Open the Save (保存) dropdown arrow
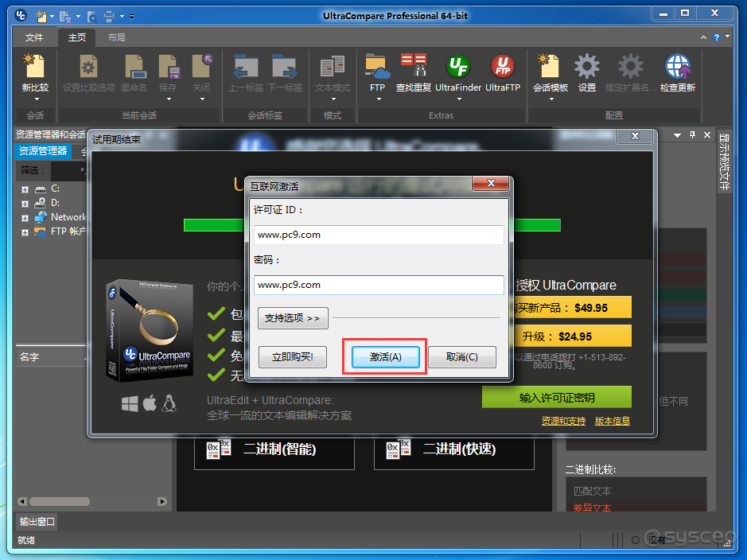The width and height of the screenshot is (747, 560). pyautogui.click(x=169, y=99)
